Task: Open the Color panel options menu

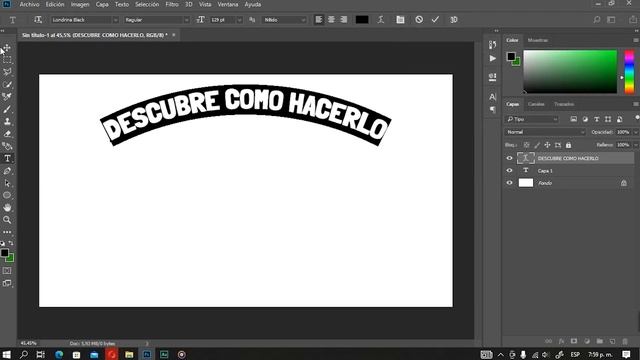Action: tap(636, 40)
